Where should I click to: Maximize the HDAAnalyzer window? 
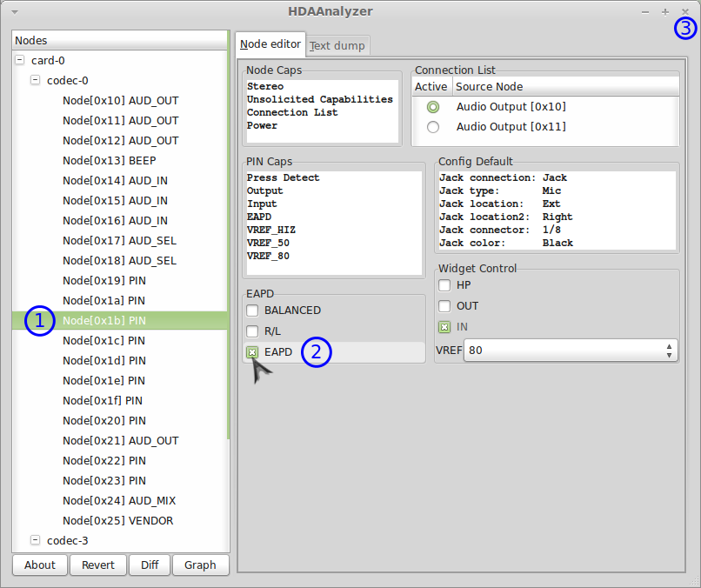(665, 12)
